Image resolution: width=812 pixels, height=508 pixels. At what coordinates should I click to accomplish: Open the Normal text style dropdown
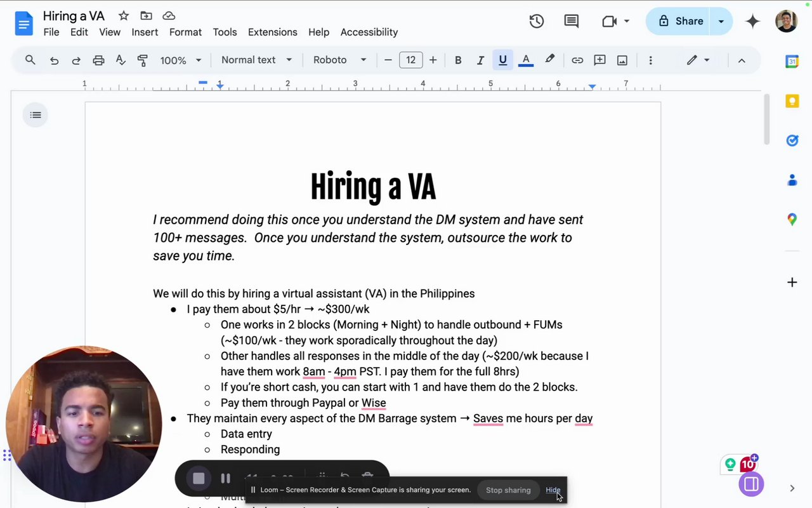click(256, 60)
